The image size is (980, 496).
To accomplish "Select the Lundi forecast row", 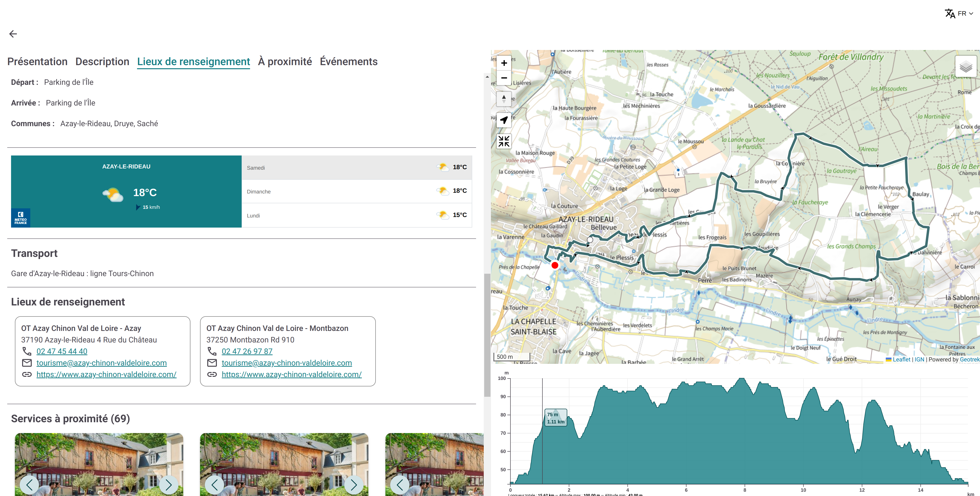I will click(x=357, y=215).
